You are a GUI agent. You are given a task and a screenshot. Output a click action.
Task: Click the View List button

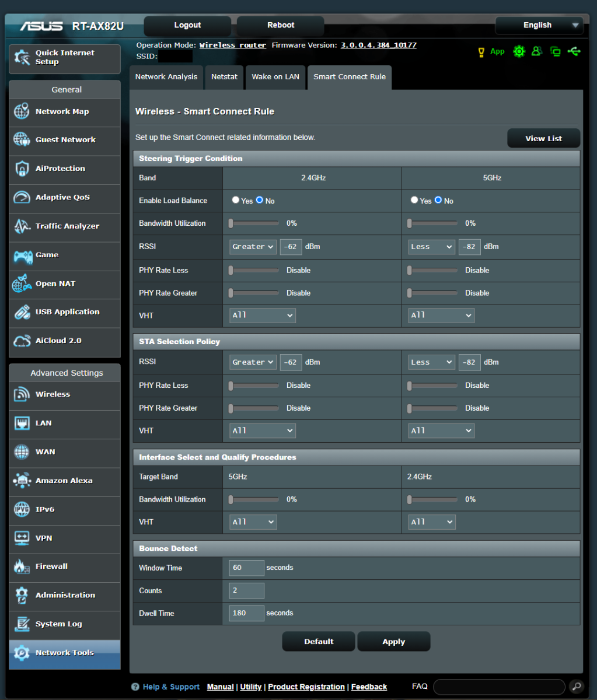543,138
